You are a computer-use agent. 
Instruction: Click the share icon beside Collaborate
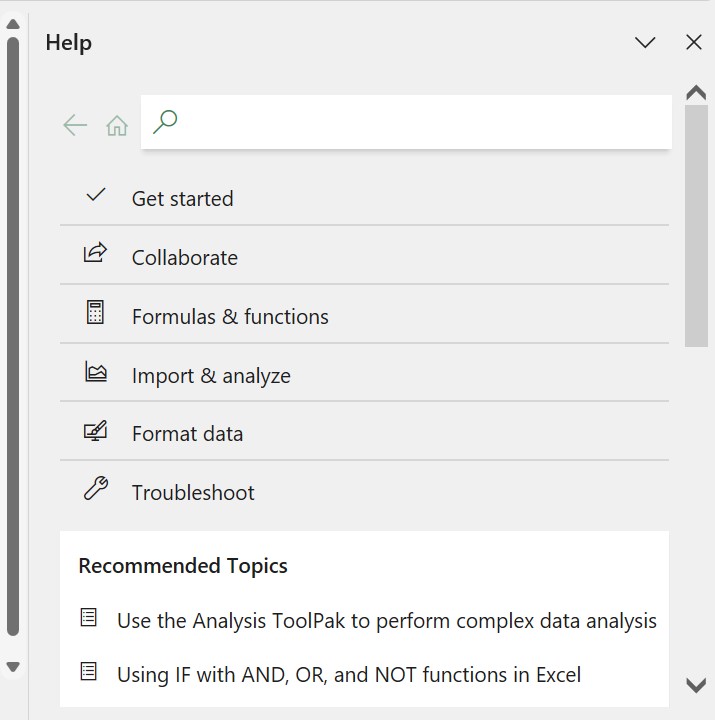point(95,253)
